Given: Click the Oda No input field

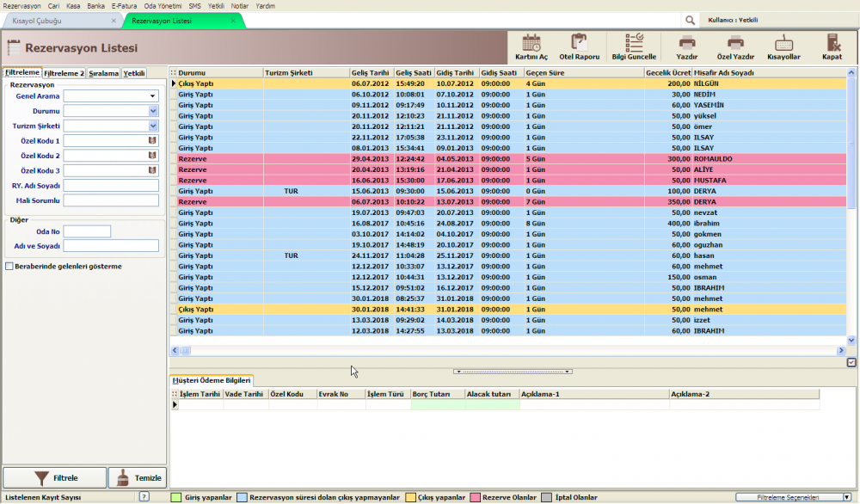Looking at the screenshot, I should [x=87, y=231].
